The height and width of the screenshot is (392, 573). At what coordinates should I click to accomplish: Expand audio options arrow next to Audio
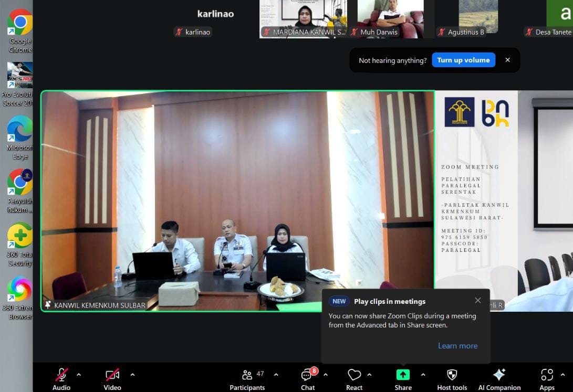79,375
